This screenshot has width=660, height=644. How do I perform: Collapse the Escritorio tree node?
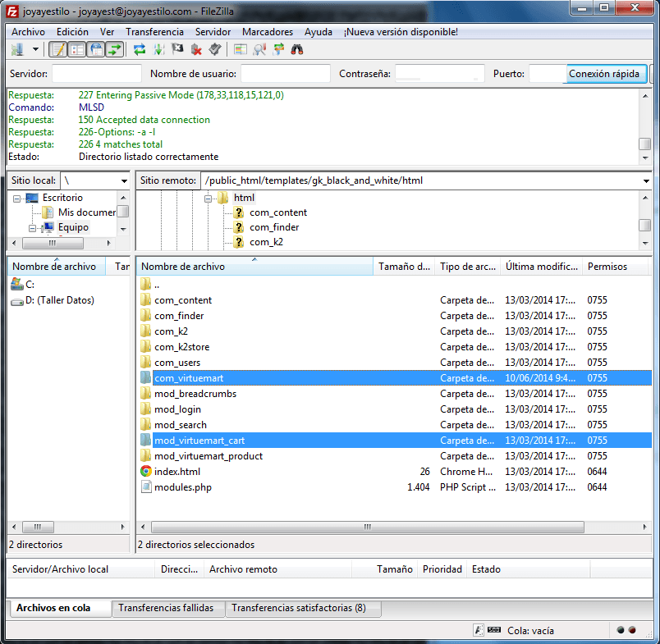pyautogui.click(x=17, y=199)
